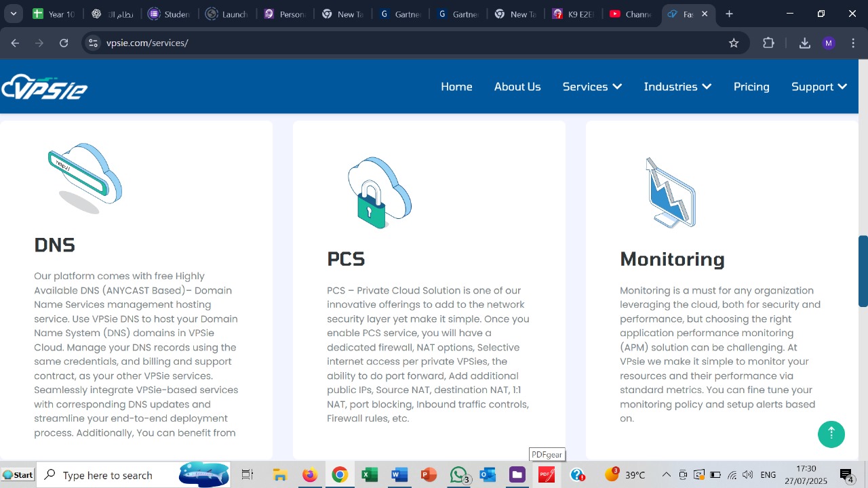
Task: Expand the Industries dropdown menu
Action: pyautogui.click(x=677, y=86)
